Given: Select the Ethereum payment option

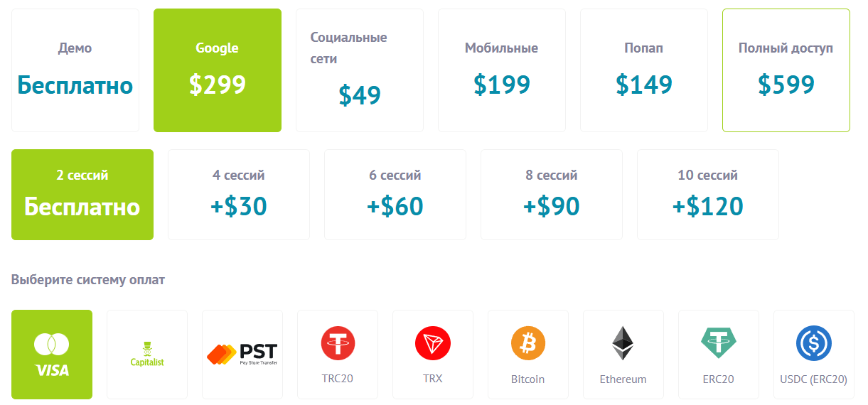Looking at the screenshot, I should [x=623, y=355].
